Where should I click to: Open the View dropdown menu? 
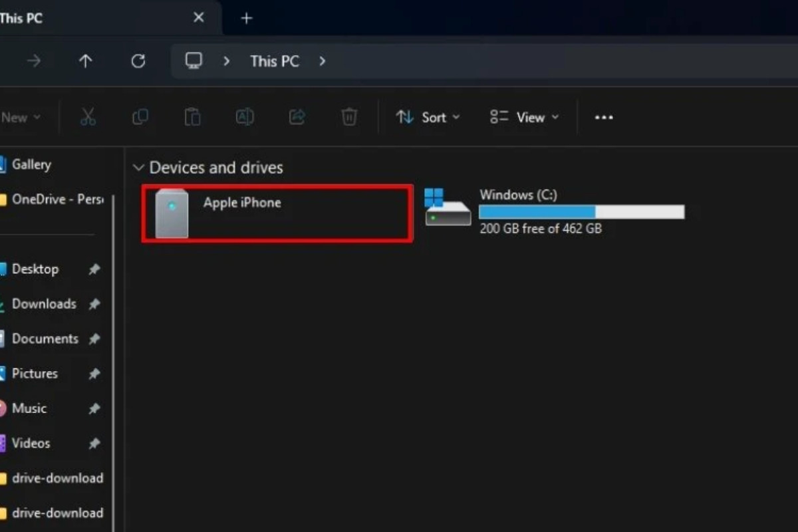pos(525,118)
